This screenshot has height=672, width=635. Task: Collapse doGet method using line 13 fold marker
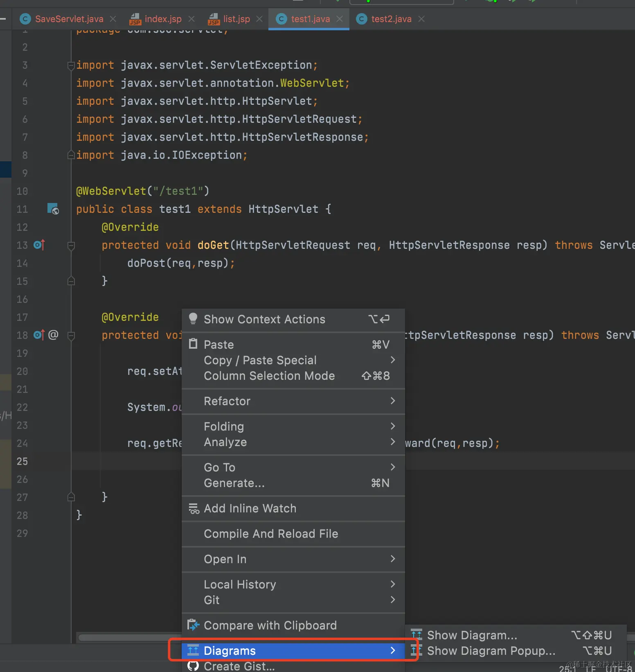click(x=71, y=245)
